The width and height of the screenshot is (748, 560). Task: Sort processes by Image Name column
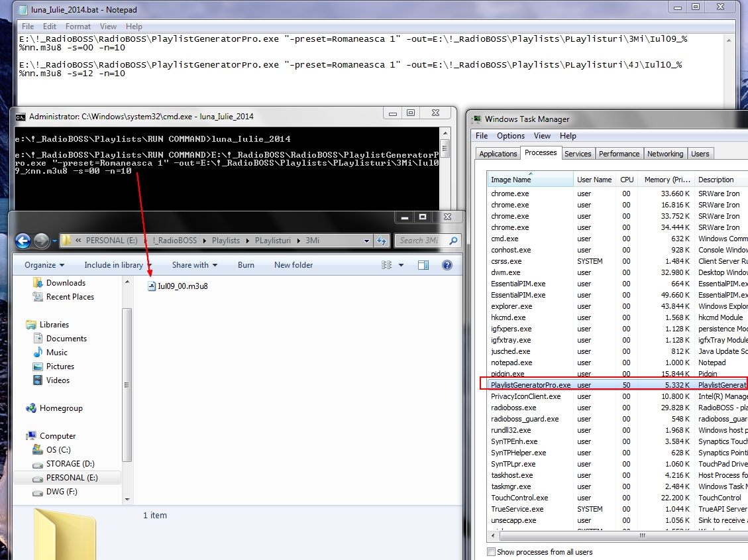tap(531, 180)
